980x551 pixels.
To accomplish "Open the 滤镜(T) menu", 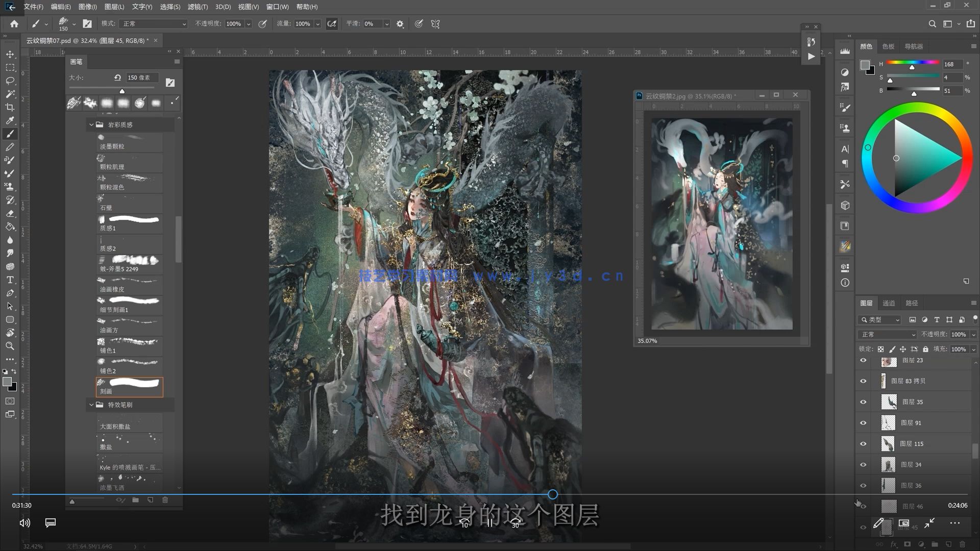I will click(x=197, y=7).
